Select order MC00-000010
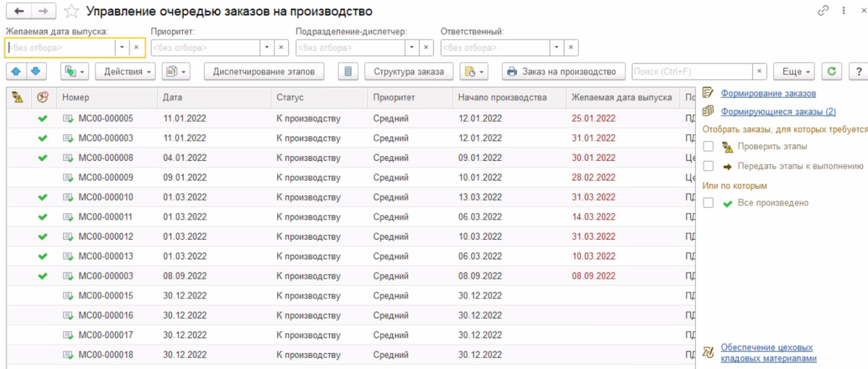The width and height of the screenshot is (868, 369). (350, 197)
